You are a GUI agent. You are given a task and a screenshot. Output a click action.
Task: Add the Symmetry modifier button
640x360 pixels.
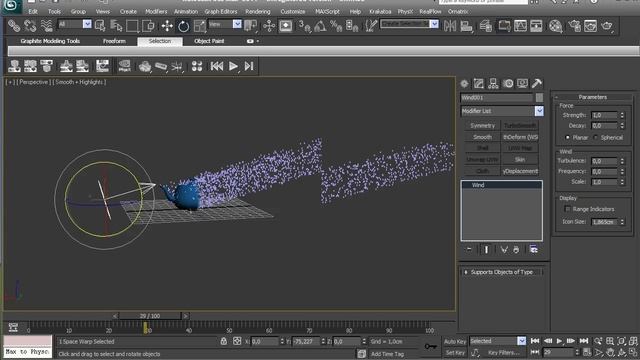click(482, 126)
